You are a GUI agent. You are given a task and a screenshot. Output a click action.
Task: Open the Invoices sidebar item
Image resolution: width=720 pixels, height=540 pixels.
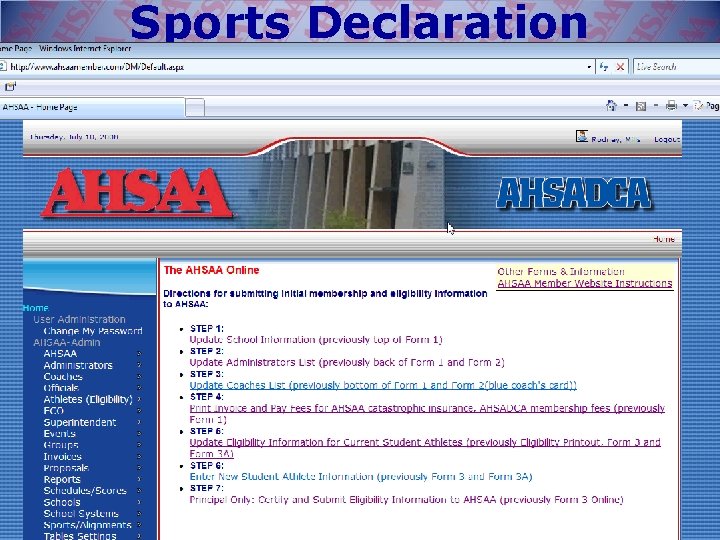(62, 456)
